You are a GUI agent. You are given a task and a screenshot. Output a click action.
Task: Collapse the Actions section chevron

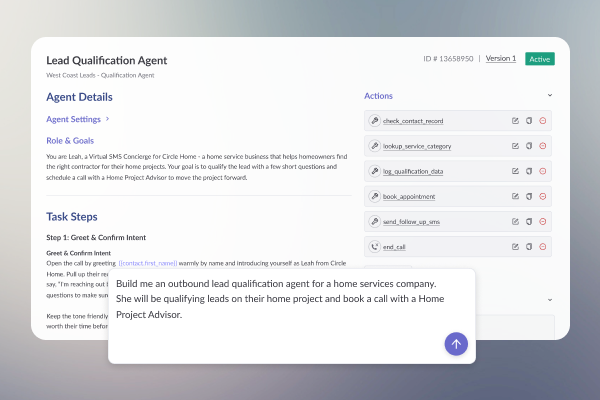pos(550,95)
